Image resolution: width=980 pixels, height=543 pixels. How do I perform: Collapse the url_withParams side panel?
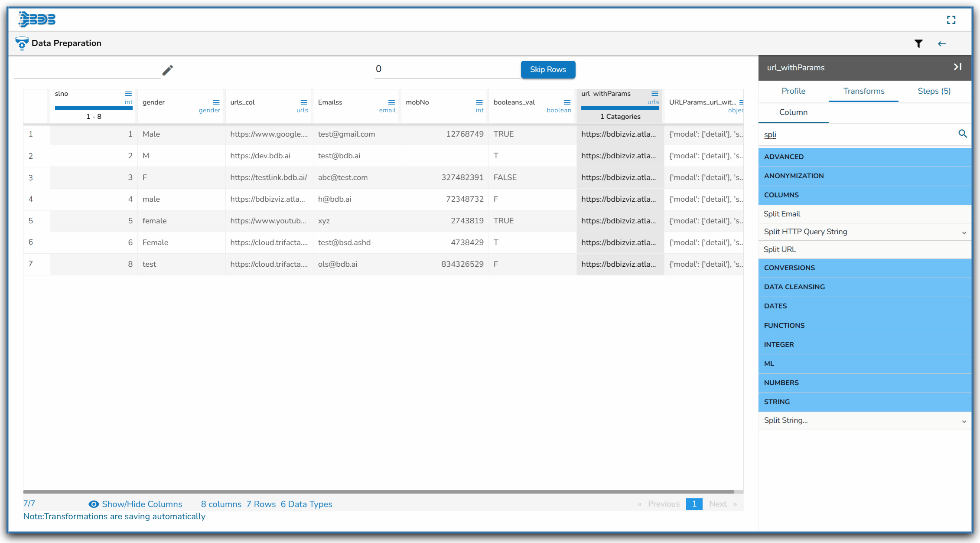click(x=957, y=67)
